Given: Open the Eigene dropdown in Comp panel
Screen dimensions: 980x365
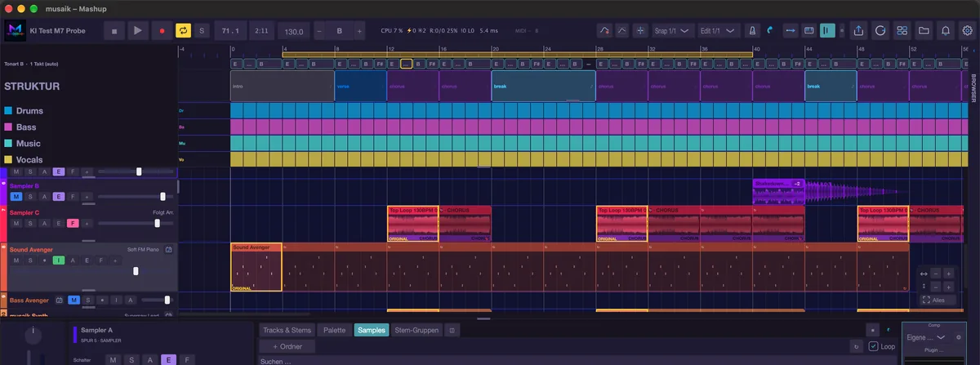Looking at the screenshot, I should click(926, 336).
